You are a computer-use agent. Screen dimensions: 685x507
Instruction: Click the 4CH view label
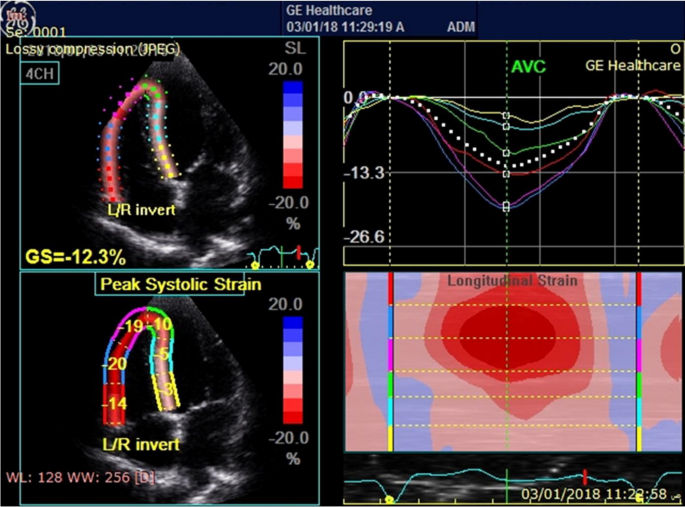point(36,73)
